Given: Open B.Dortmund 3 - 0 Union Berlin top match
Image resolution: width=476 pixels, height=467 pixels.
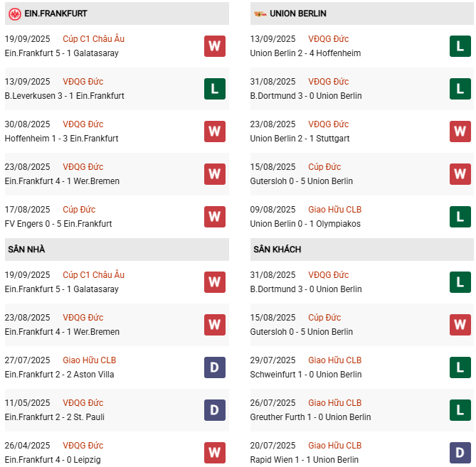Looking at the screenshot, I should point(306,96).
